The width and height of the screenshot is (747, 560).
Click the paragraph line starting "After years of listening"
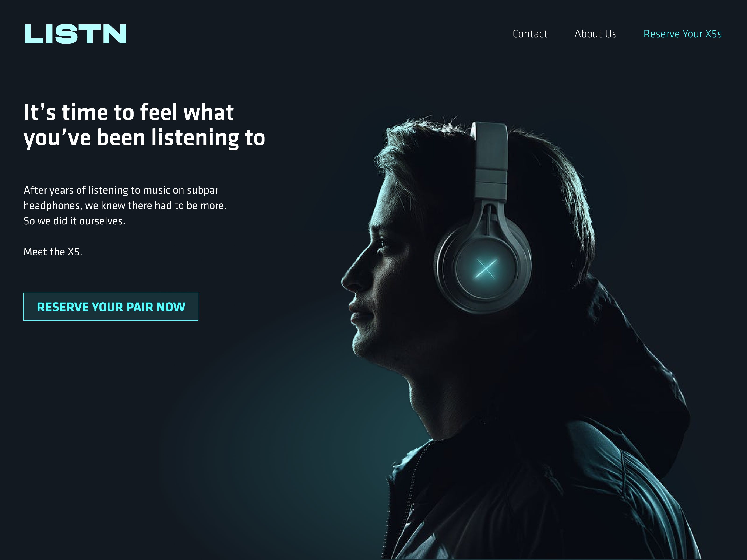click(x=121, y=190)
